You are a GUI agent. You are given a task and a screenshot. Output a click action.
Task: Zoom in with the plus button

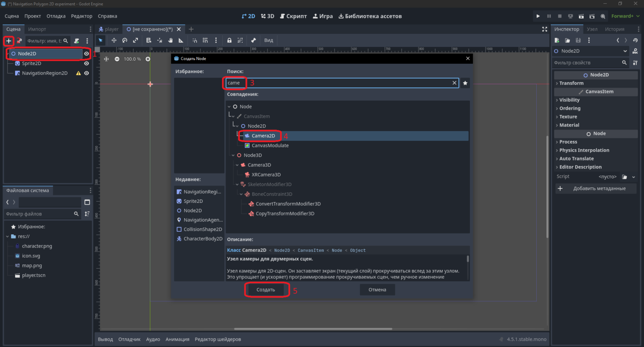[x=148, y=59]
